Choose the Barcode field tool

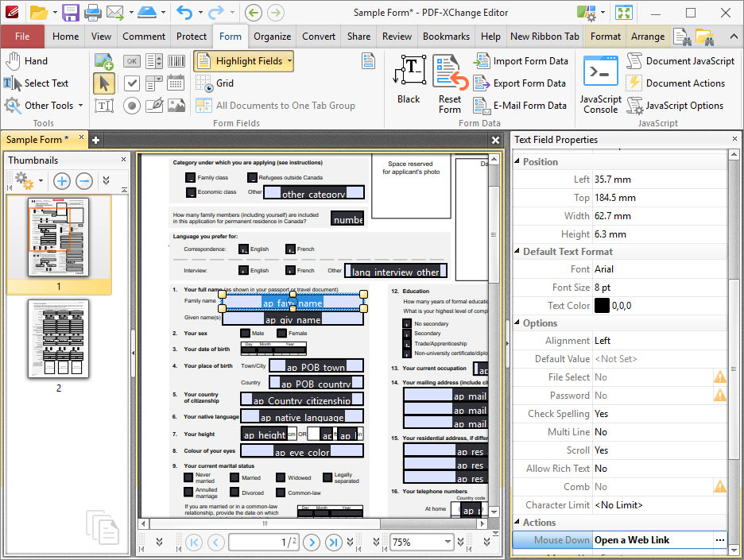point(176,61)
